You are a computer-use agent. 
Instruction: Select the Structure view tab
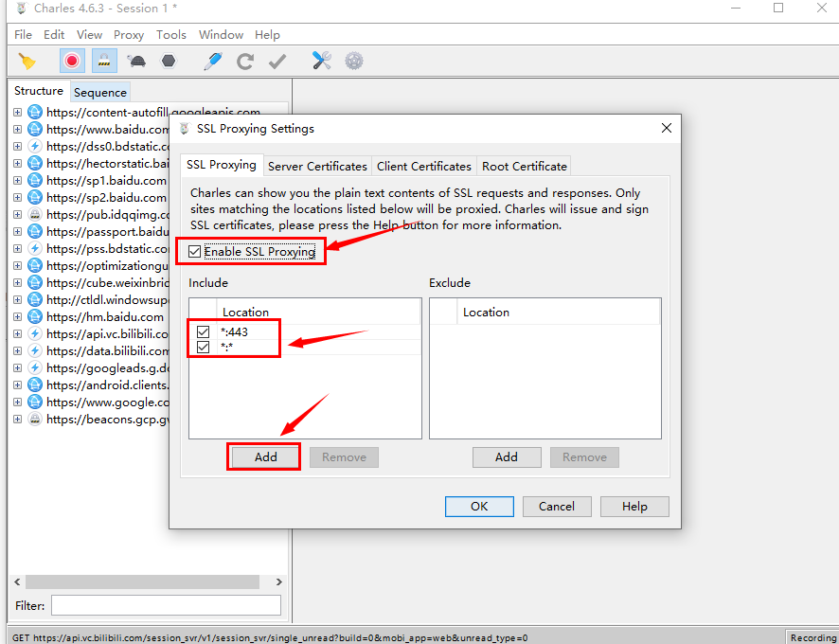tap(39, 91)
